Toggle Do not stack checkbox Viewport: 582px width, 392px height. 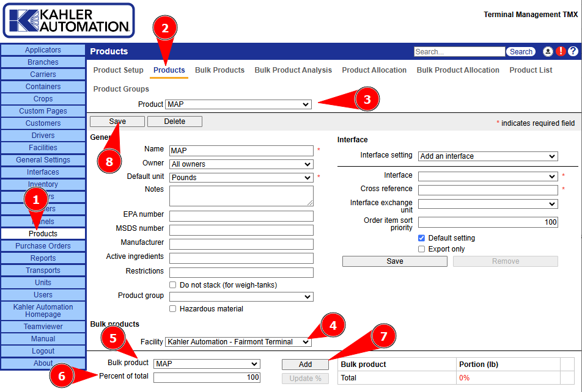pyautogui.click(x=172, y=285)
